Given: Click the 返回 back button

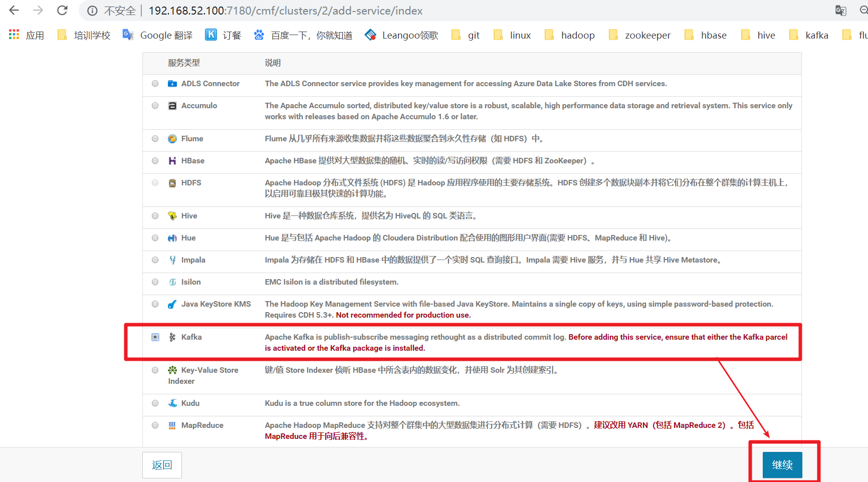Looking at the screenshot, I should (162, 465).
